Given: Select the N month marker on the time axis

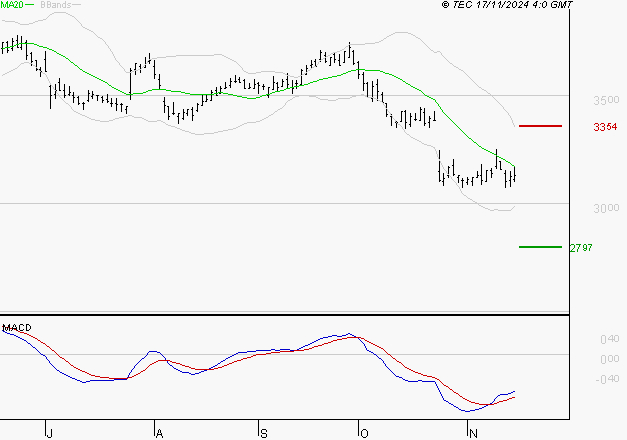Looking at the screenshot, I should pos(472,432).
